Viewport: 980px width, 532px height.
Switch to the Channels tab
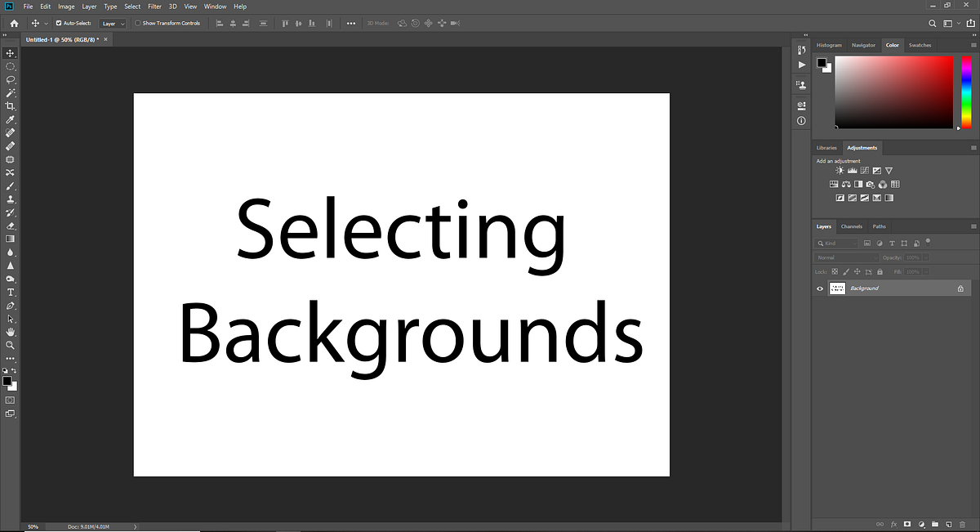point(852,226)
